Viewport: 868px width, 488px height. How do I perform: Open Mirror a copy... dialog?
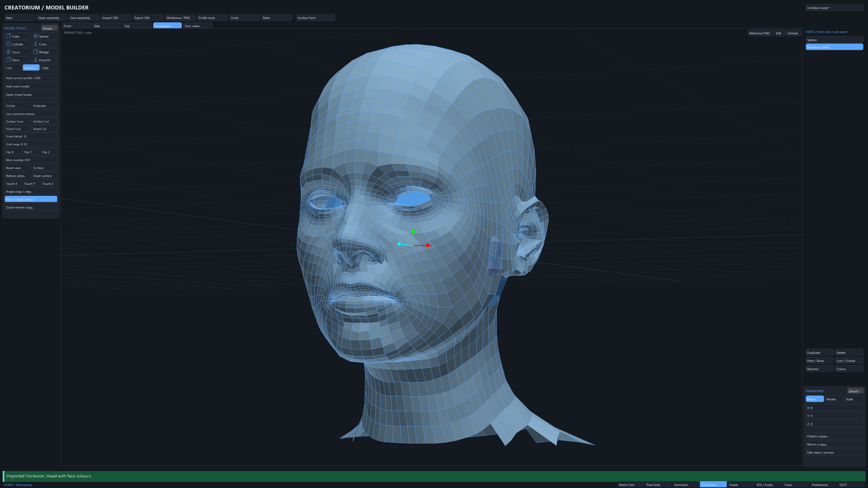834,444
